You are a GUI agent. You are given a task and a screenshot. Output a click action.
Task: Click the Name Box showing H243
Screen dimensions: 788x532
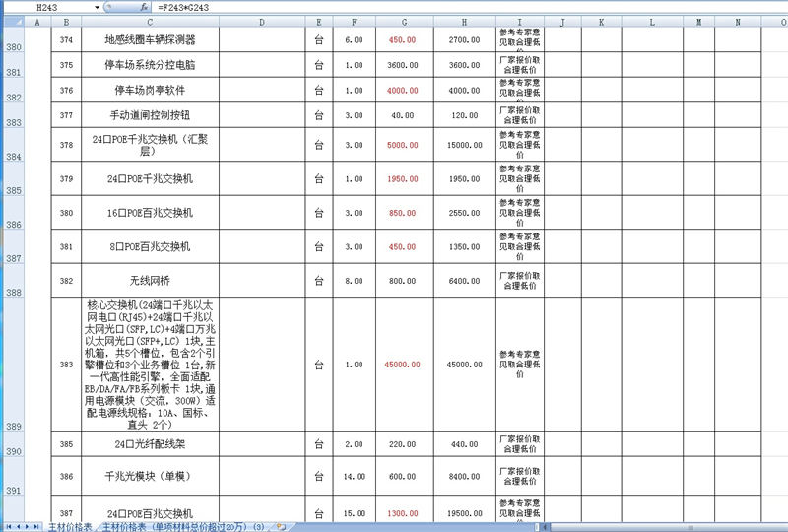49,7
